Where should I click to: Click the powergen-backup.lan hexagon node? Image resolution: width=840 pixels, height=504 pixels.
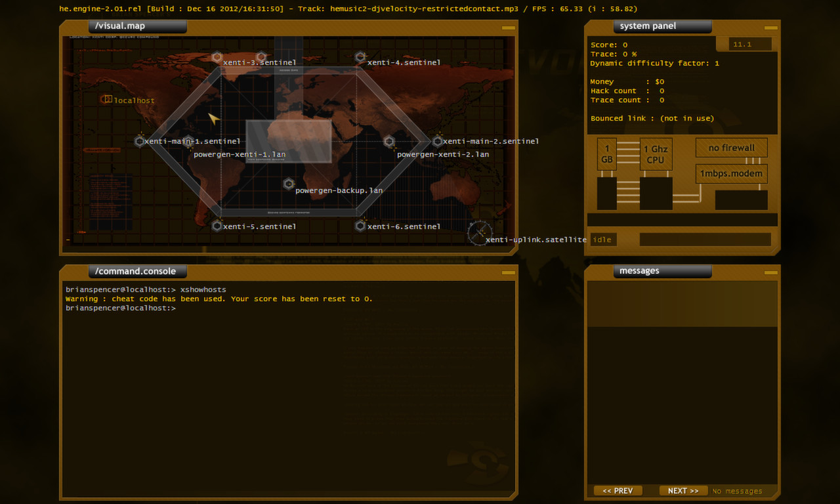[x=289, y=184]
